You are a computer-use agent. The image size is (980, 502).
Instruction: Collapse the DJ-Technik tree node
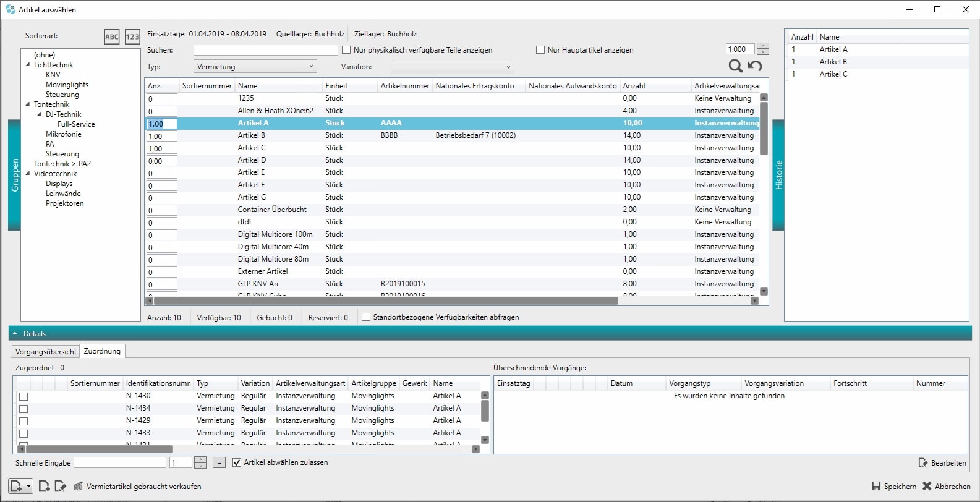(x=40, y=114)
